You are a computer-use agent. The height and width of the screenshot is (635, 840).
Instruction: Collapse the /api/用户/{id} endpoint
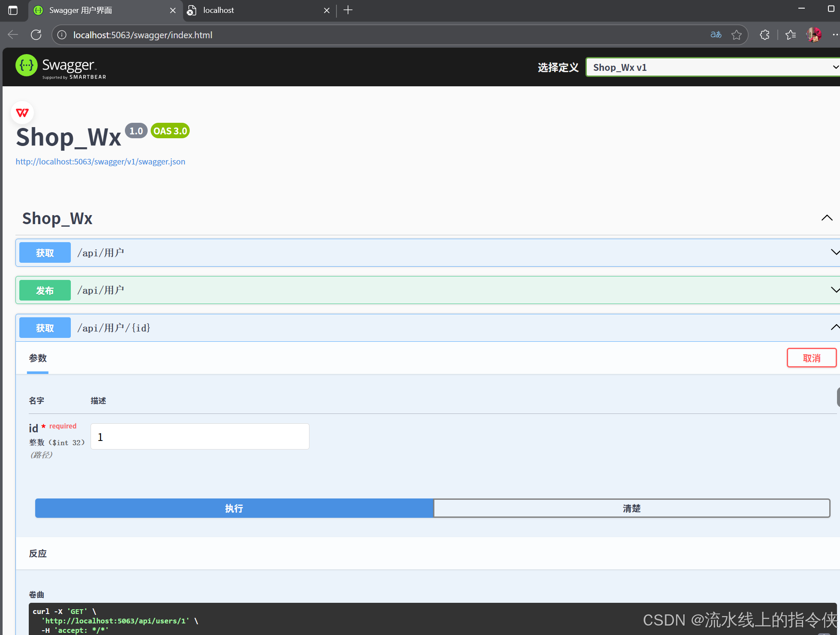coord(834,328)
